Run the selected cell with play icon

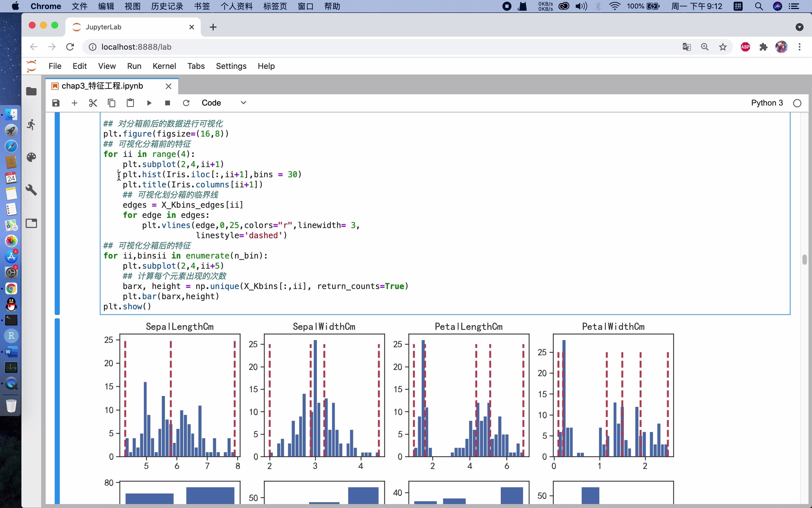tap(149, 103)
